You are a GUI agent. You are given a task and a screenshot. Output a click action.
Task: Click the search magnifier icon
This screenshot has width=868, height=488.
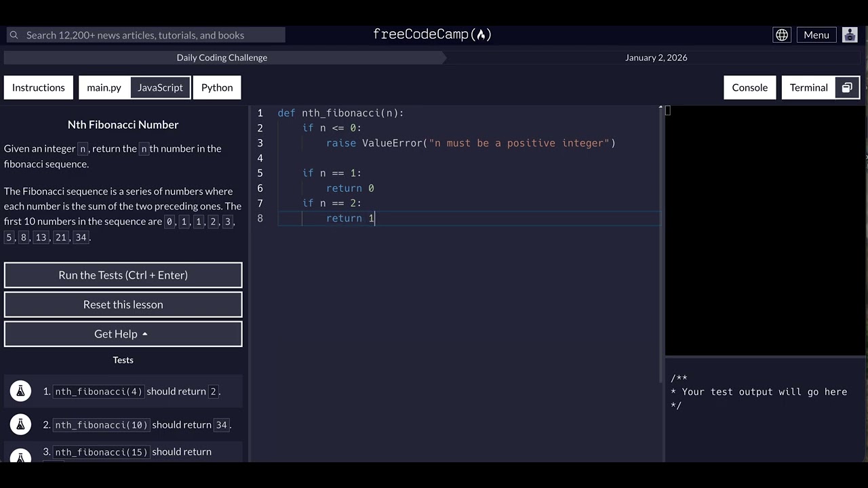(14, 35)
